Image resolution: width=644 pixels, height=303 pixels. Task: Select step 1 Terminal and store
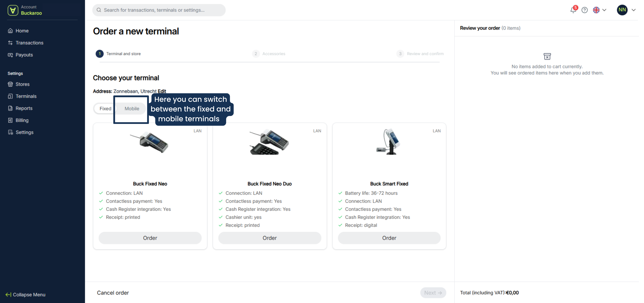tap(118, 54)
